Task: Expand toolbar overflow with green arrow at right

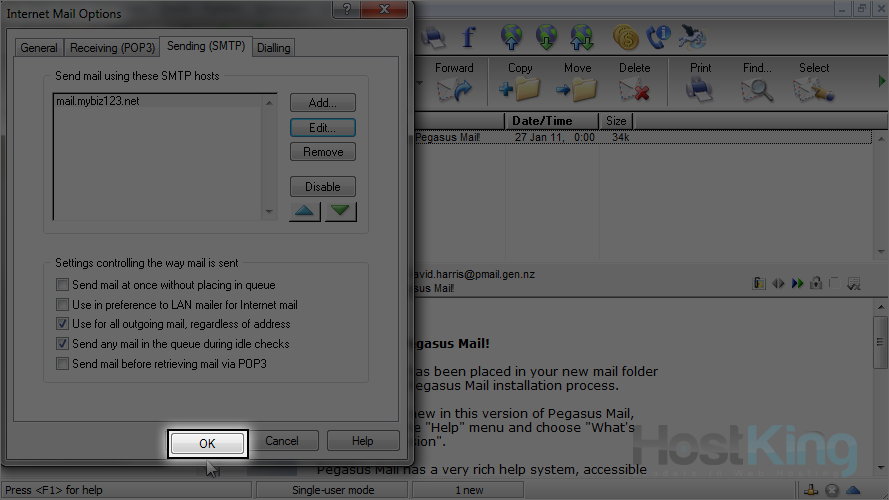Action: tap(882, 80)
